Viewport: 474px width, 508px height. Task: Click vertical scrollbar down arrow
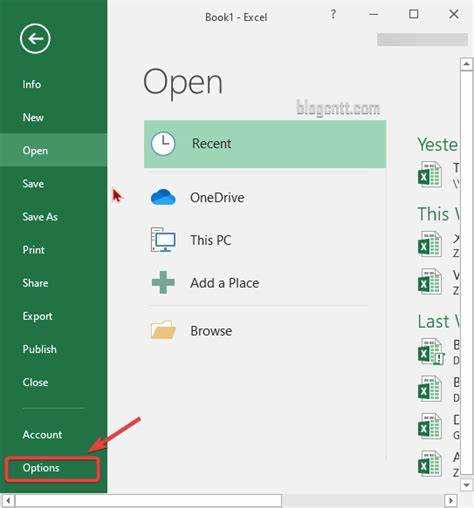tap(467, 485)
